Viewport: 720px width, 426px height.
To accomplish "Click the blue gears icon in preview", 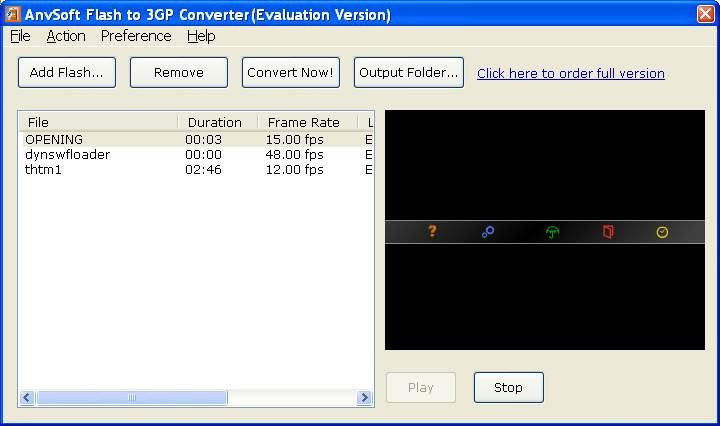I will coord(488,232).
